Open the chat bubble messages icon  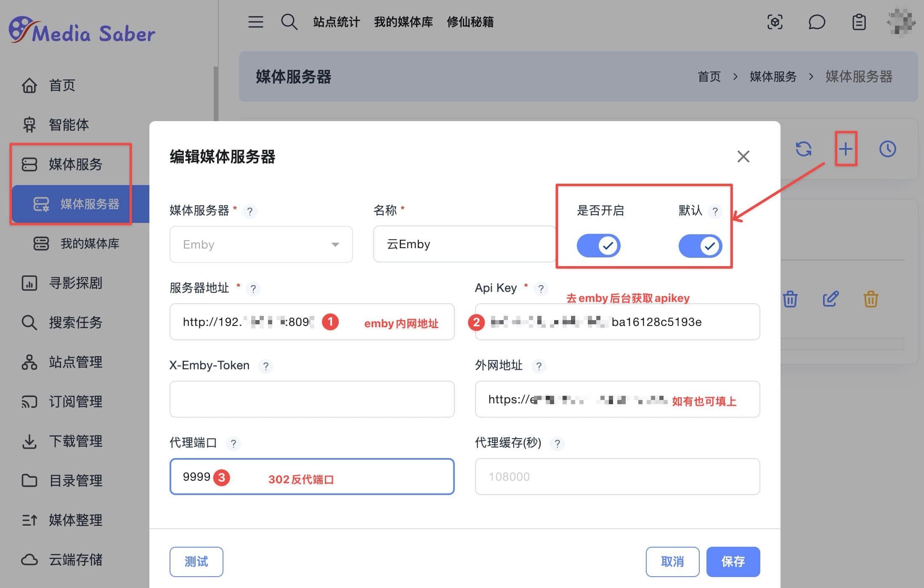coord(816,22)
